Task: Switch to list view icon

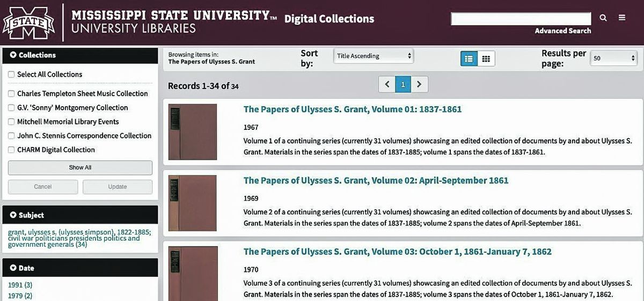Action: (x=469, y=58)
